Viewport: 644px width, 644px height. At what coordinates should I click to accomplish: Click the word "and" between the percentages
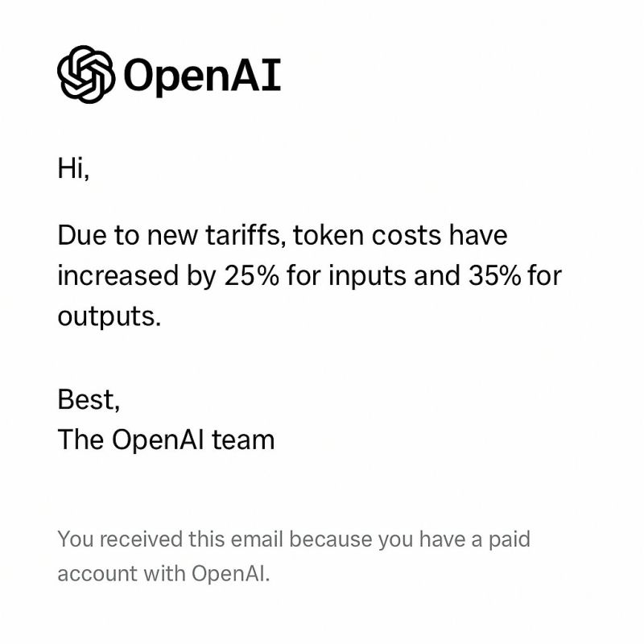coord(437,275)
